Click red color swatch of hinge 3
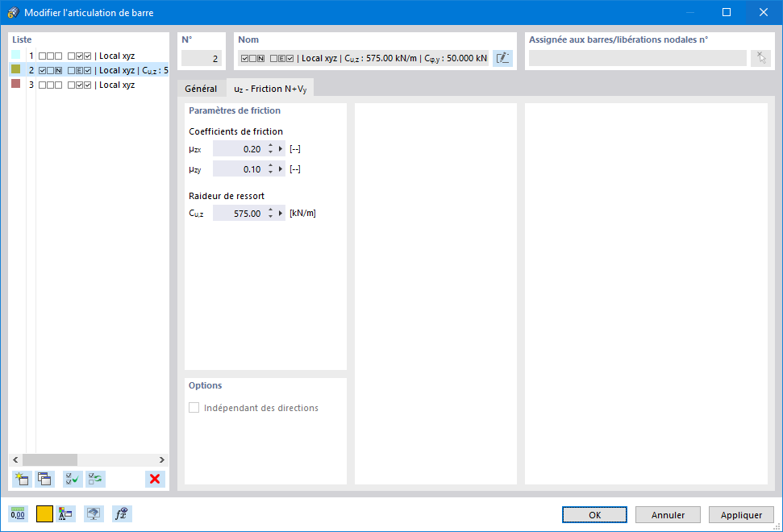Image resolution: width=783 pixels, height=532 pixels. click(16, 84)
